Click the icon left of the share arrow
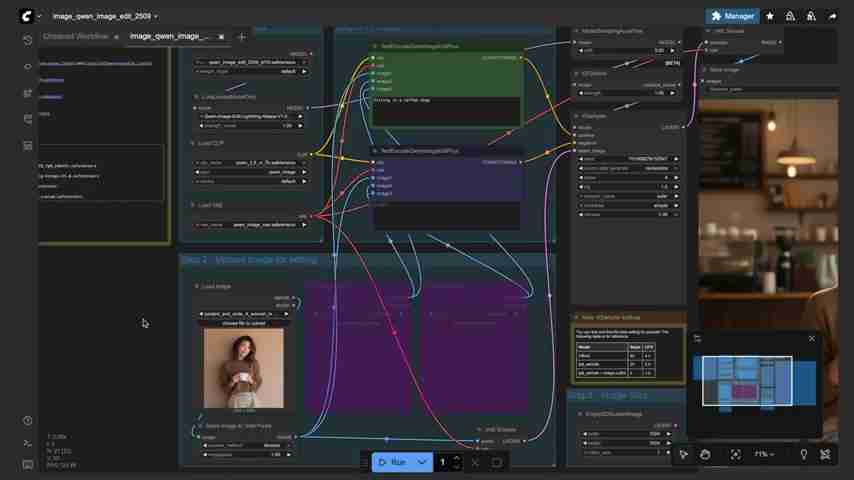 pos(811,16)
